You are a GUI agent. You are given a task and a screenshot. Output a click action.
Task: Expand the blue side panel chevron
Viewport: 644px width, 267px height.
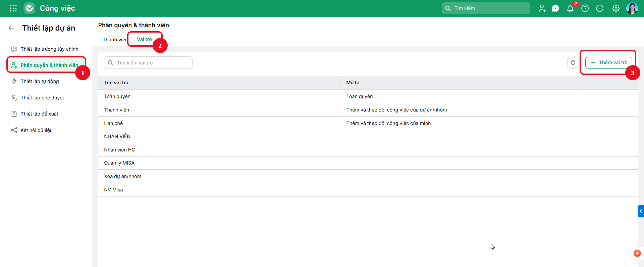click(x=641, y=211)
